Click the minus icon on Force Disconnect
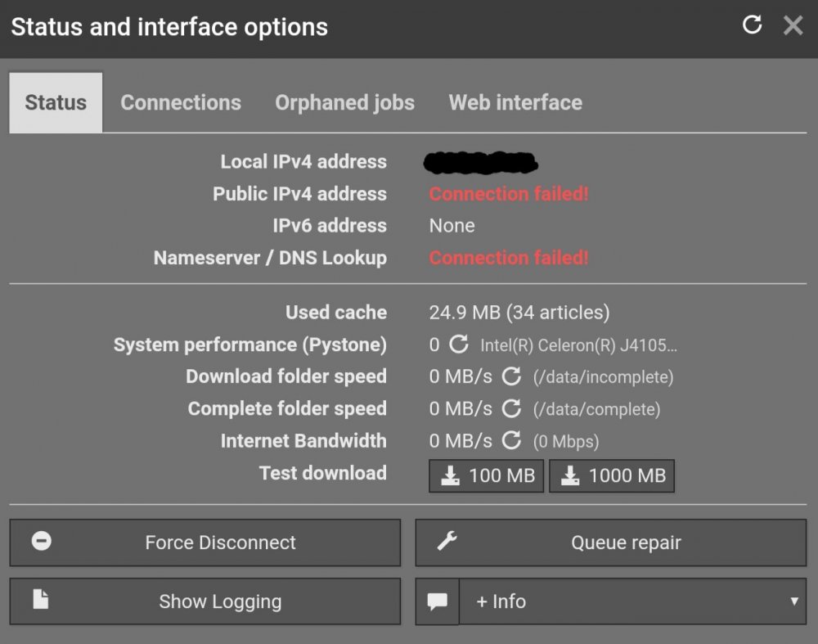Screen dimensions: 818x644 tap(41, 541)
